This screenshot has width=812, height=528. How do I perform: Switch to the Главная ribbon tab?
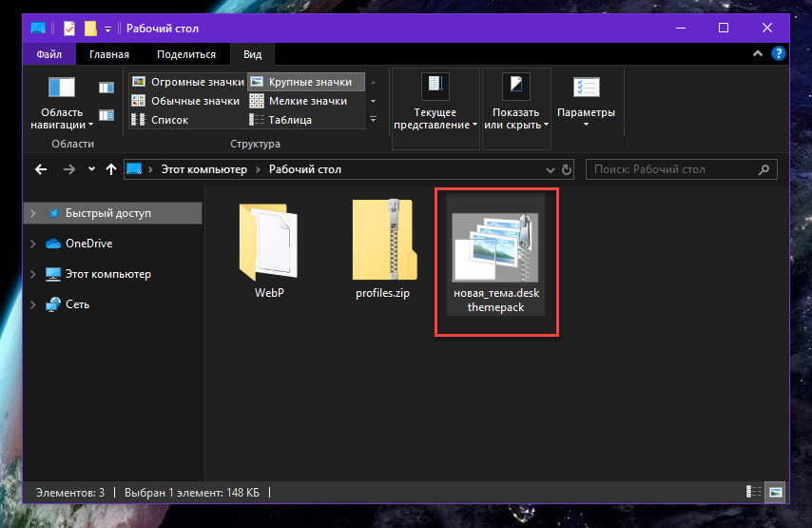109,54
